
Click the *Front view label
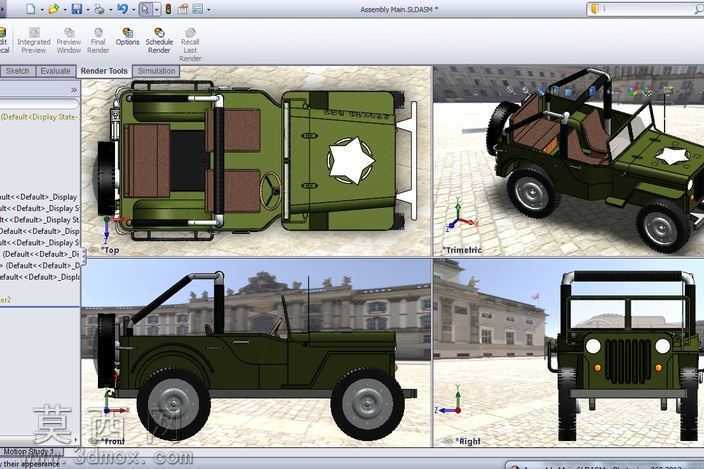coord(113,441)
